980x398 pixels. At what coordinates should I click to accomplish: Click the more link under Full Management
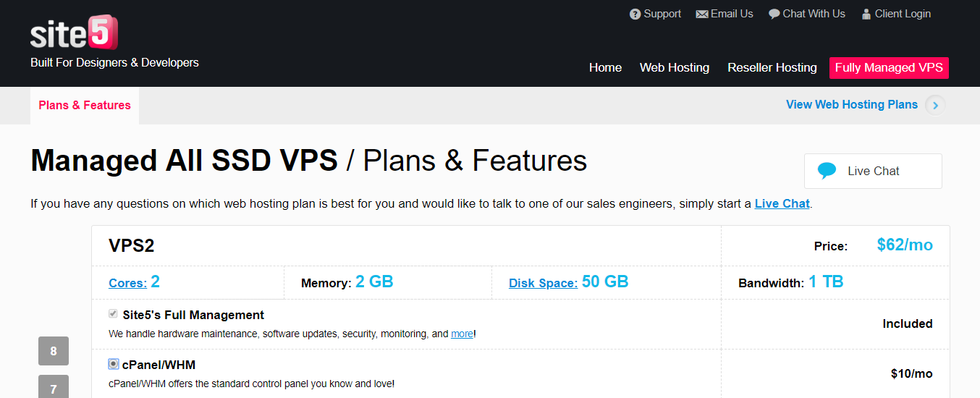[x=462, y=334]
